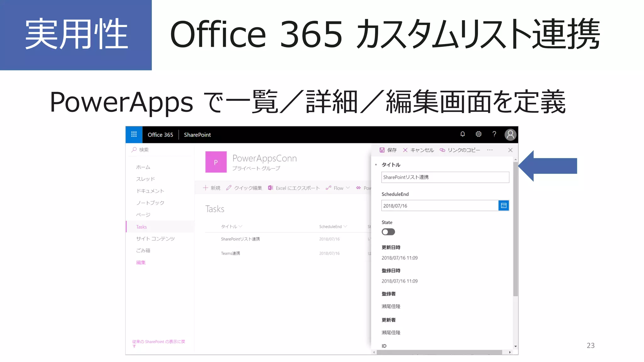644x362 pixels.
Task: Open the SharePointリスト連携 list item
Action: 240,239
